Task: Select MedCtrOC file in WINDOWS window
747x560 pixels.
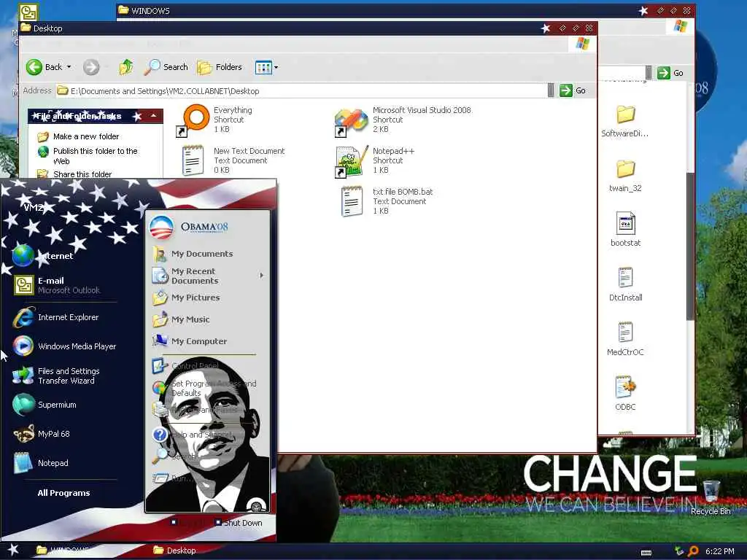Action: (x=625, y=339)
